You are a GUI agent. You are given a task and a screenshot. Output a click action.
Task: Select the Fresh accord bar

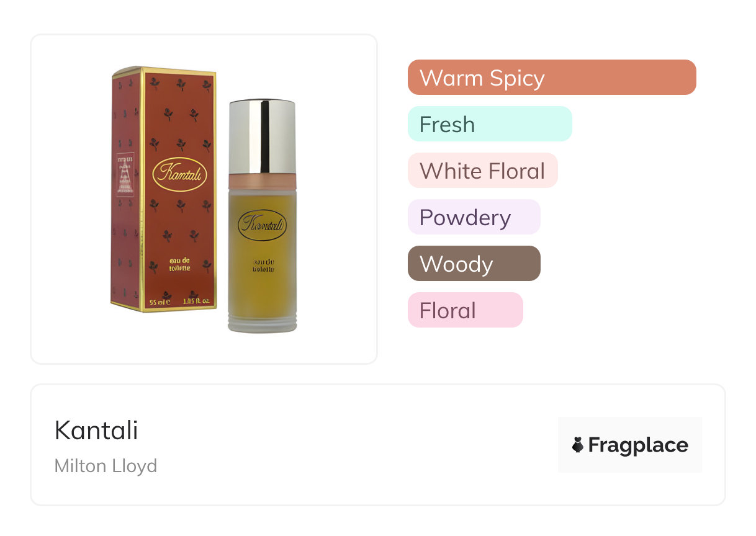[490, 124]
